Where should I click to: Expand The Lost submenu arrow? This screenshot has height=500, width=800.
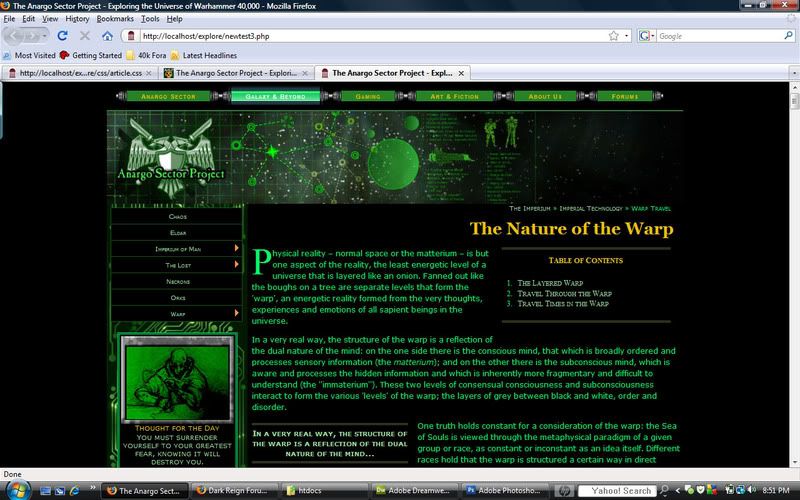[236, 264]
